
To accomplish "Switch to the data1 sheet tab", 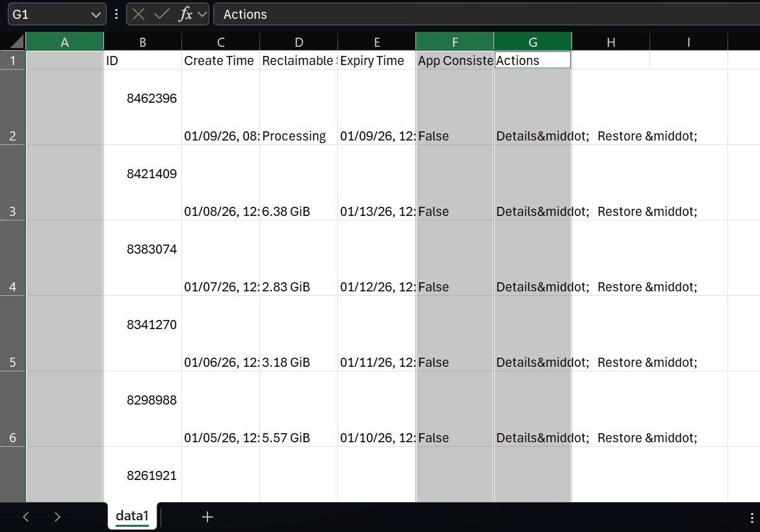I will click(132, 516).
